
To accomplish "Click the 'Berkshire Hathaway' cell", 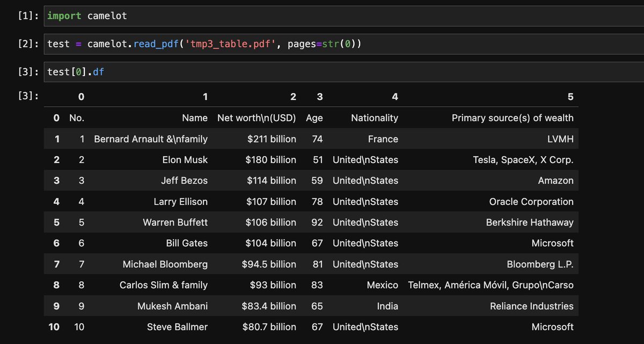I will coord(530,222).
